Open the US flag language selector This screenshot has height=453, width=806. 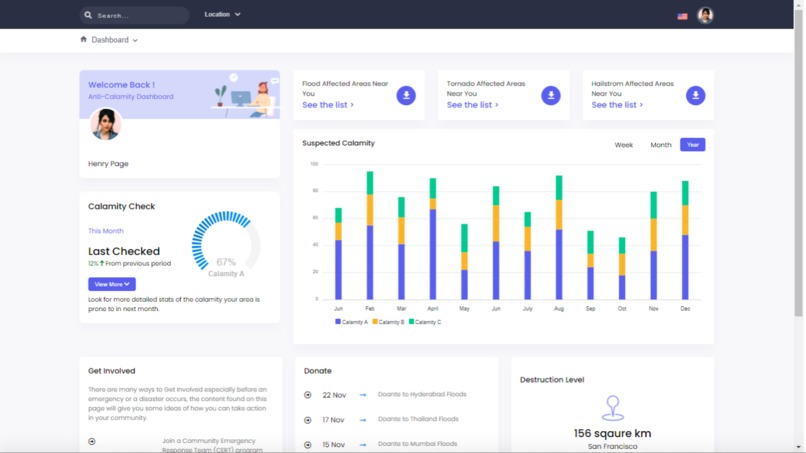click(x=682, y=16)
